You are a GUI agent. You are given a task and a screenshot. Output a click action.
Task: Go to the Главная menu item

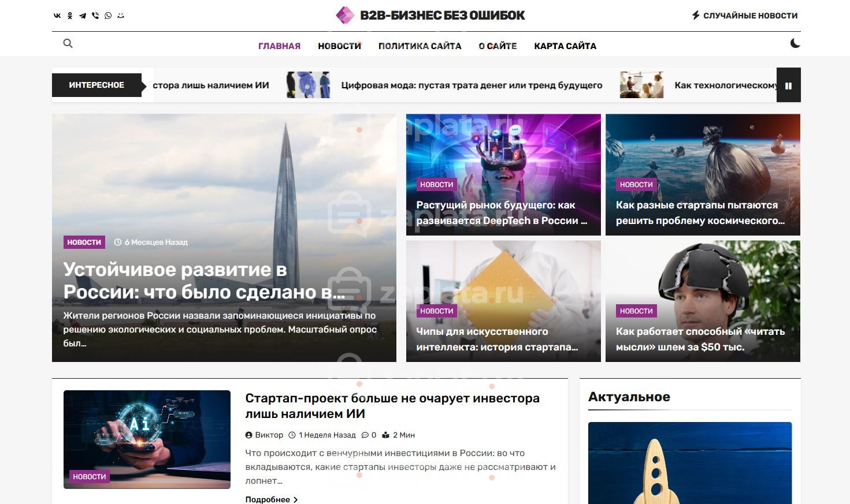coord(279,46)
